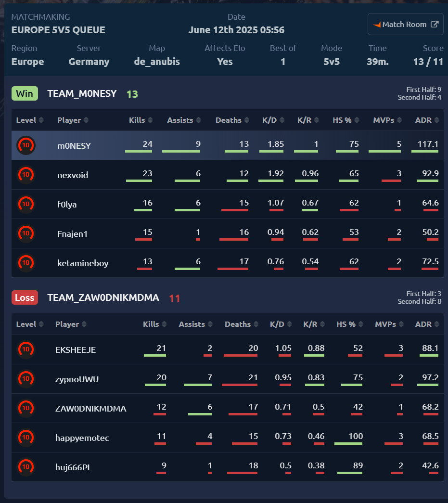The height and width of the screenshot is (503, 448).
Task: Sort TEAM_M0NESY table by Kills
Action: point(141,120)
